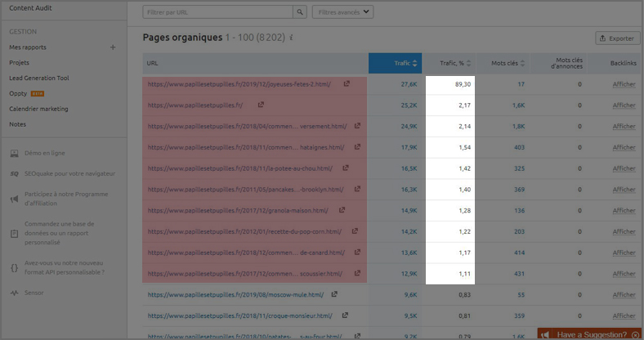The height and width of the screenshot is (340, 644).
Task: Open external icon for pancakes brooklyn row
Action: 357,189
